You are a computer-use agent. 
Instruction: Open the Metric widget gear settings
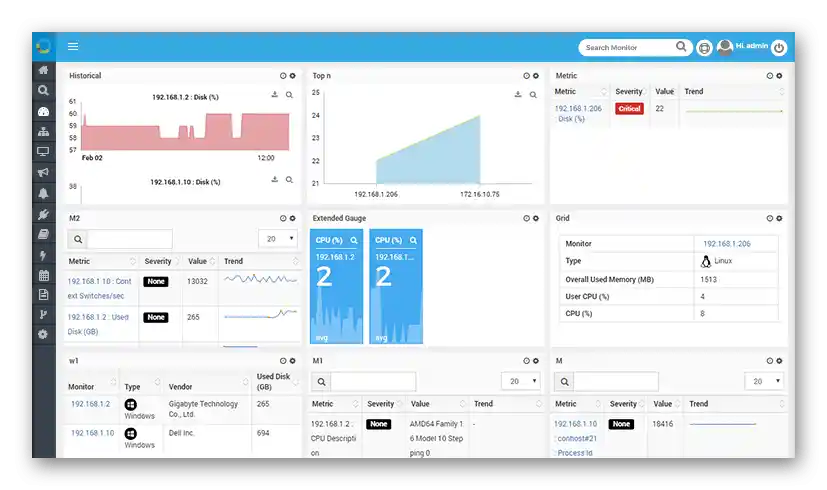(x=779, y=76)
